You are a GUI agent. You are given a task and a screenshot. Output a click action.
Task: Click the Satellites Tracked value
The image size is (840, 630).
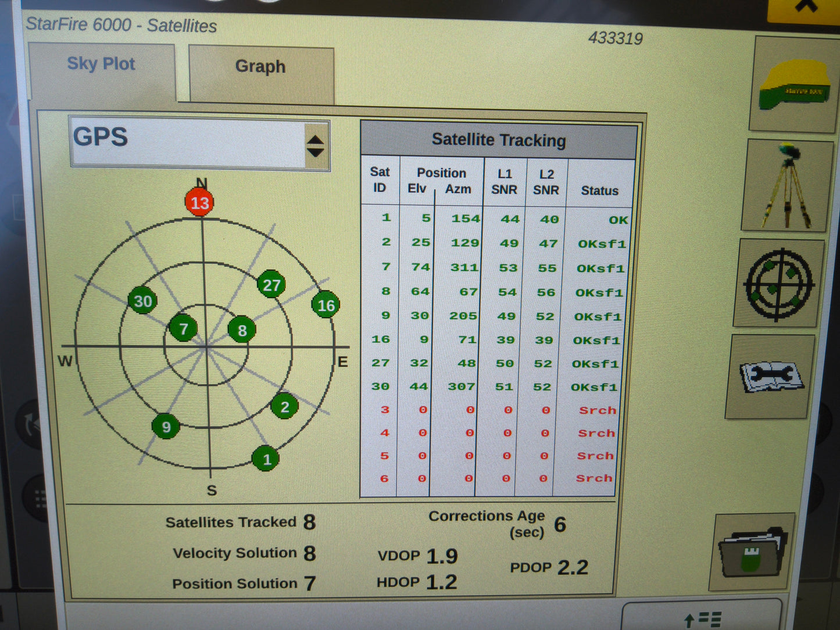(x=310, y=522)
